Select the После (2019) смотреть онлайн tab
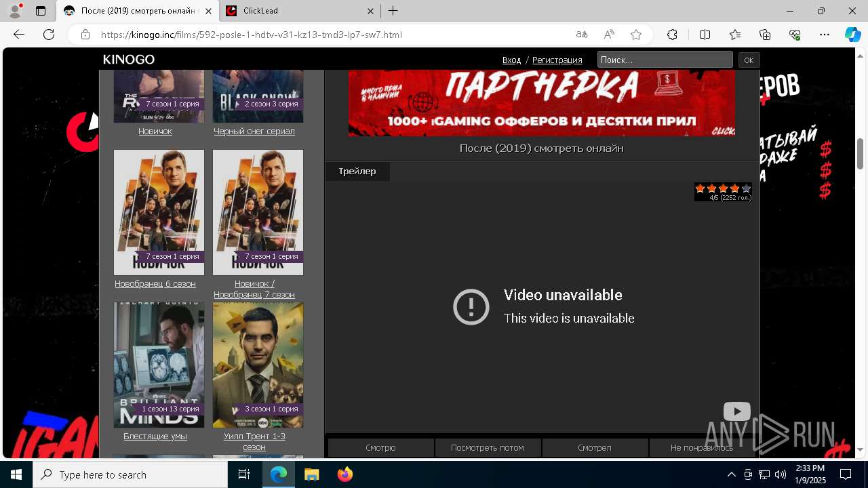 click(138, 11)
